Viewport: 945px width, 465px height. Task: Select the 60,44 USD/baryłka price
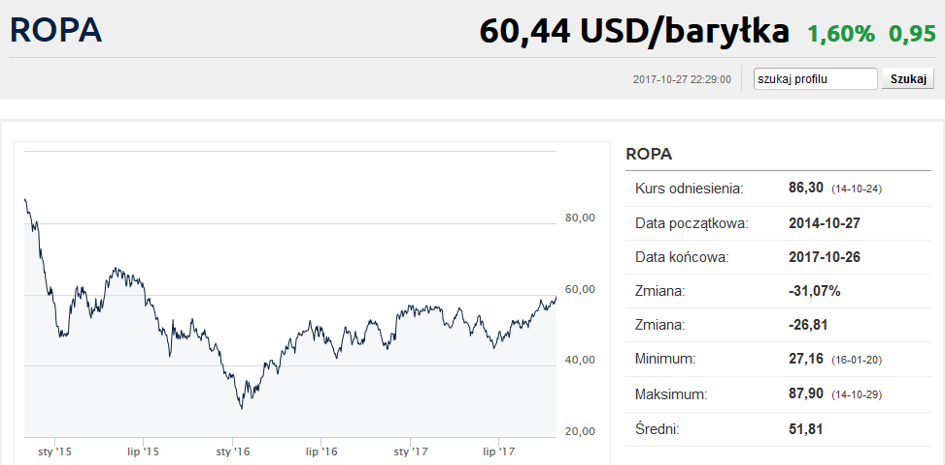click(x=635, y=32)
